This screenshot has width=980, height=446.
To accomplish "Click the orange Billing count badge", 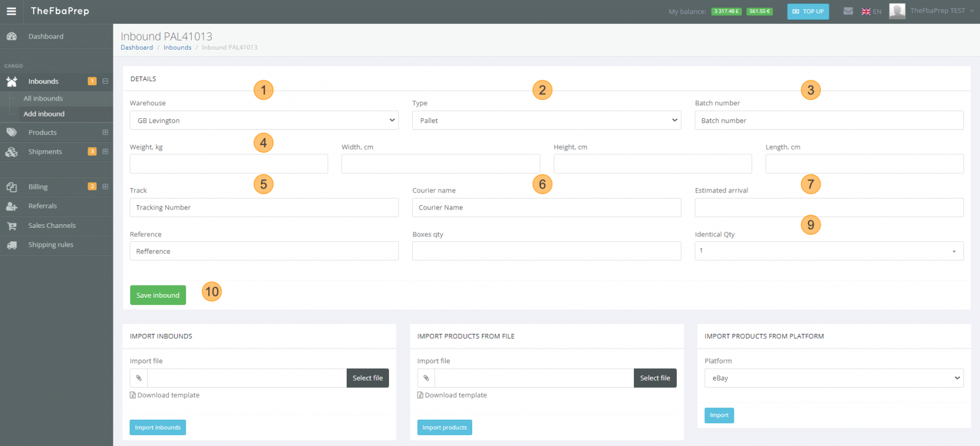I will pos(92,186).
